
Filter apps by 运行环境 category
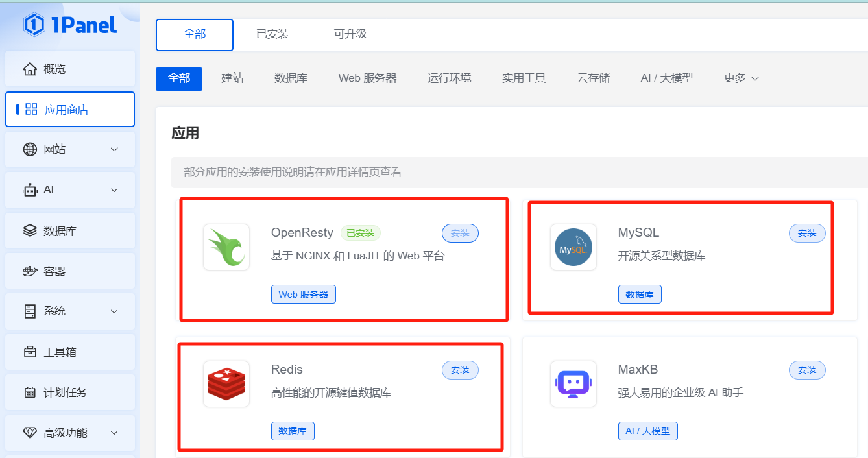449,78
